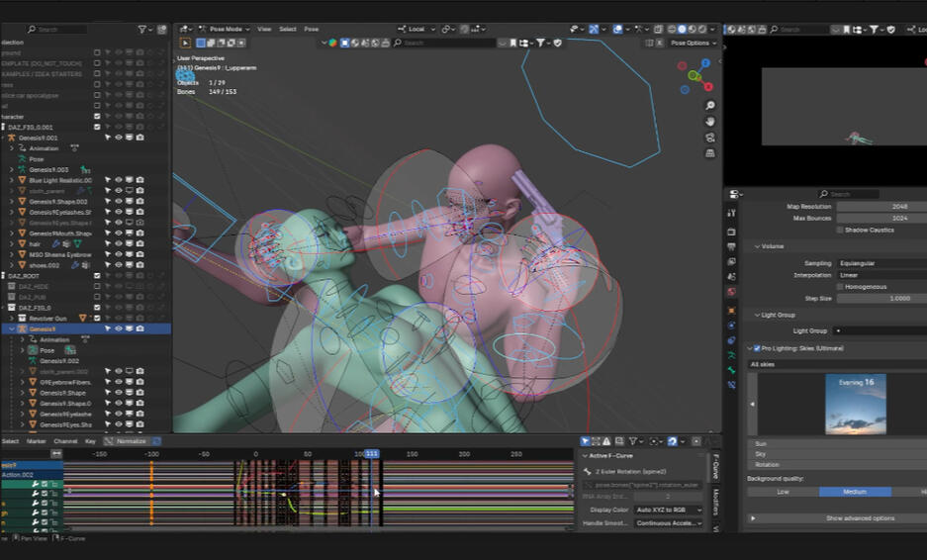Enable the Shadow Caustics checkbox
Screen dimensions: 927x560
(x=840, y=230)
